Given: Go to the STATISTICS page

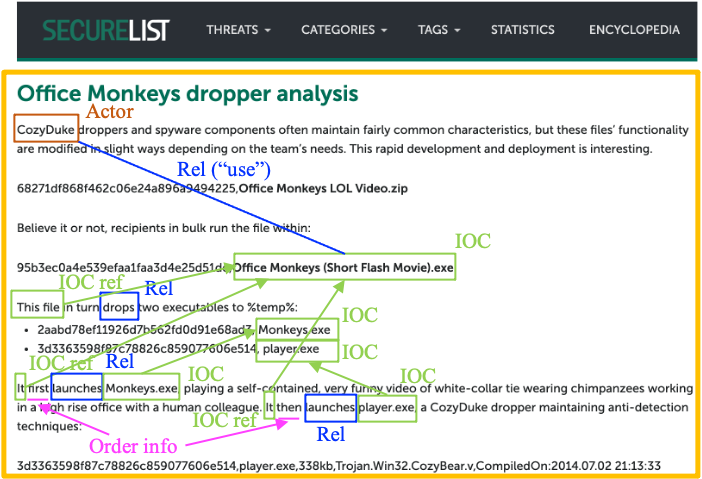Looking at the screenshot, I should (522, 30).
